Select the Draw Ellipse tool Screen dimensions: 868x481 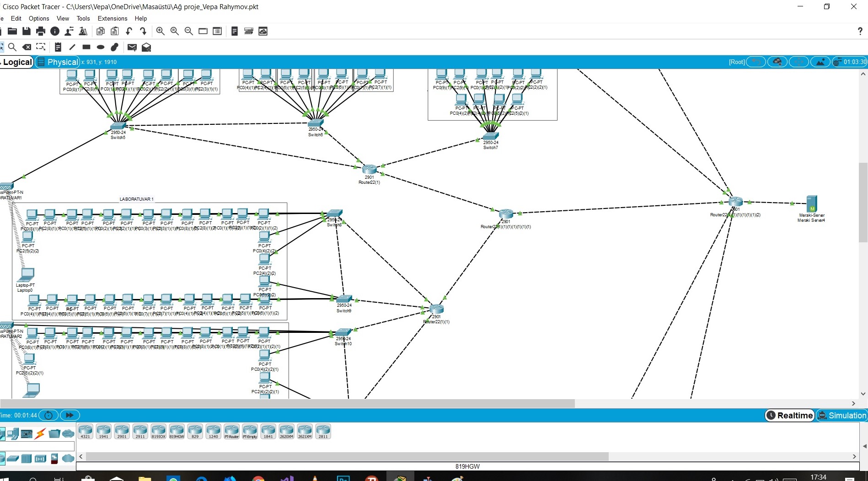(x=101, y=47)
